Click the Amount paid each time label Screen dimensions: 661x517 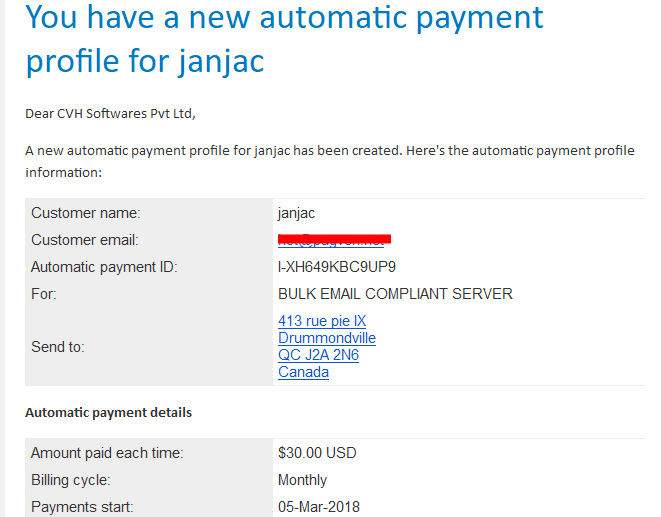tap(107, 453)
